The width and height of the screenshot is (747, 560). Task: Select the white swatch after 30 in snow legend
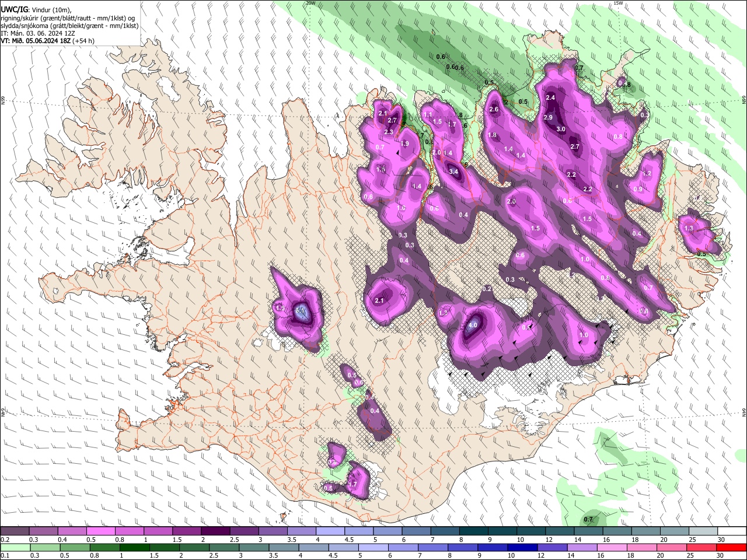click(x=732, y=531)
